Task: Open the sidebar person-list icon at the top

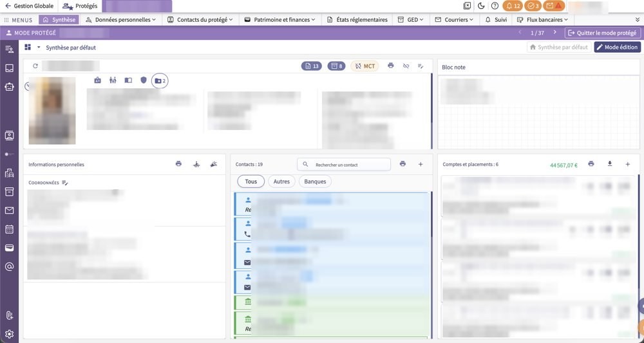Action: pos(9,50)
